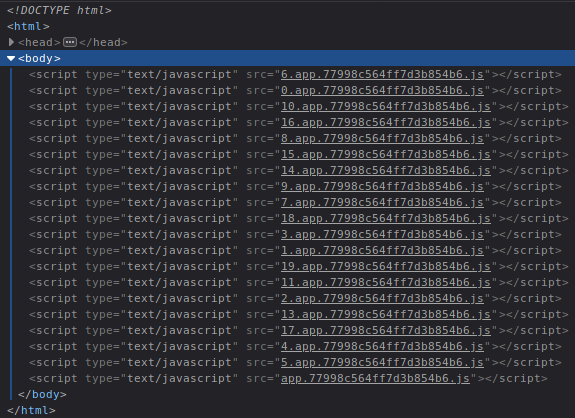Click the ellipsis badge inside head tag
Screen dimensions: 575x418
[70, 42]
